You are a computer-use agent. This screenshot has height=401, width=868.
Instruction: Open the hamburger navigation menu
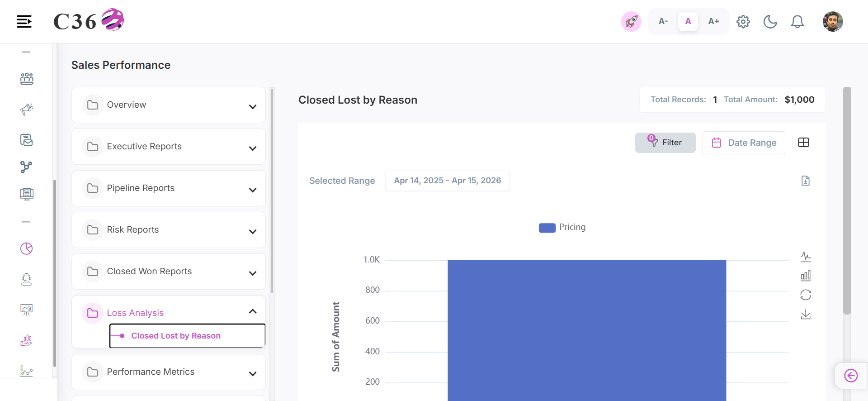point(24,21)
